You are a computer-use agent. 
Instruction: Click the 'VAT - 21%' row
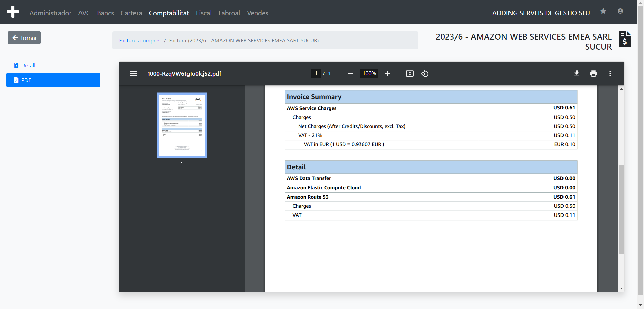431,135
